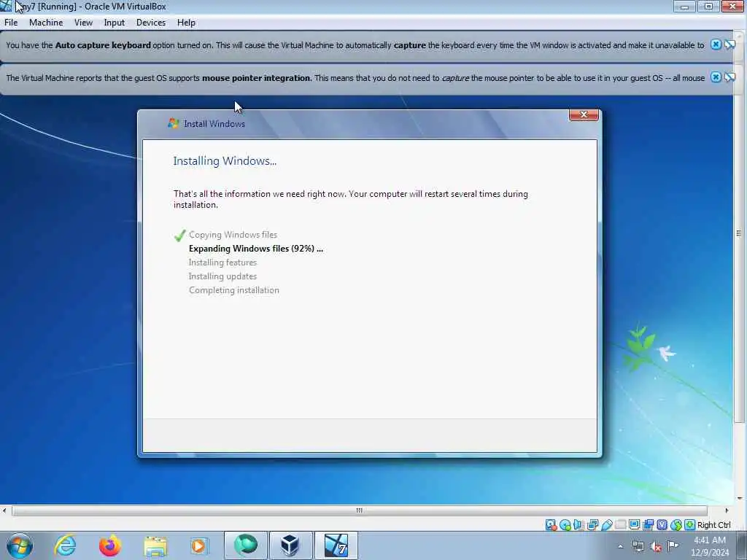
Task: Close the Install Windows dialog
Action: pyautogui.click(x=584, y=114)
